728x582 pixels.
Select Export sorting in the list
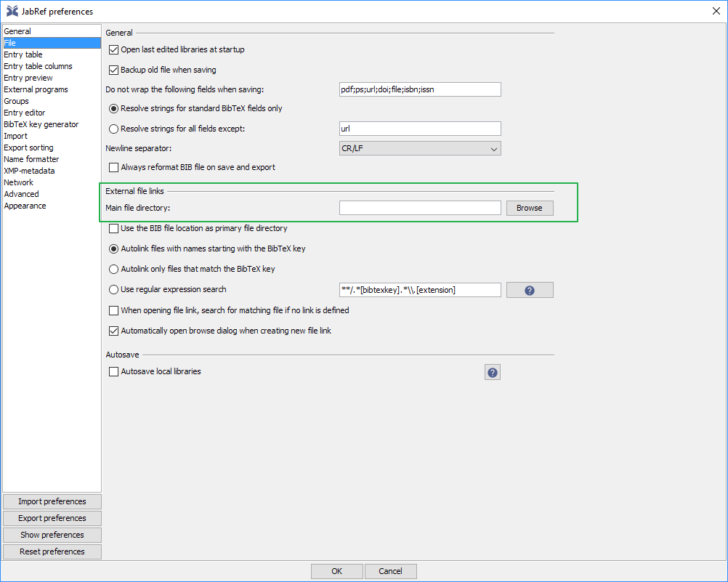click(52, 147)
